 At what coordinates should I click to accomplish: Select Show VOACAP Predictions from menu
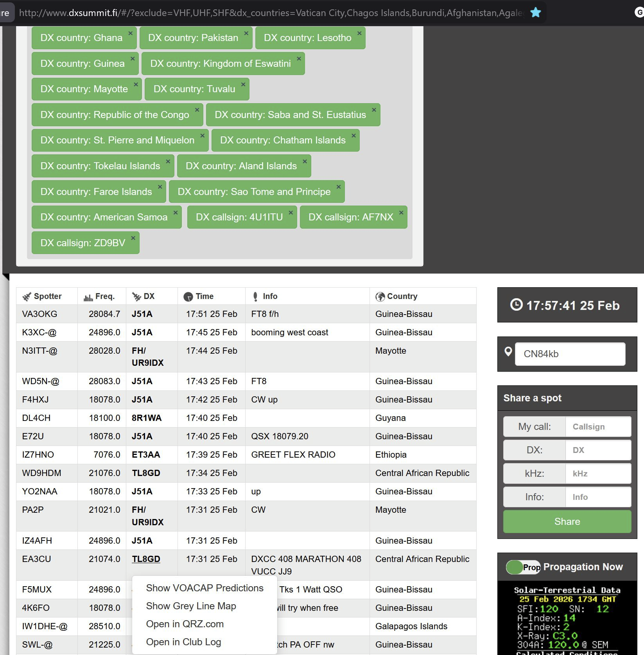click(x=205, y=588)
